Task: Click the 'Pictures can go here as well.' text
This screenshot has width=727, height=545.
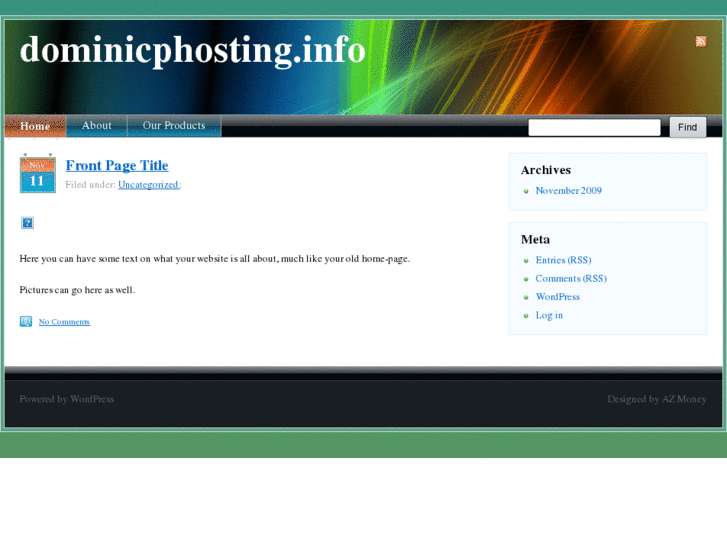Action: [x=77, y=290]
